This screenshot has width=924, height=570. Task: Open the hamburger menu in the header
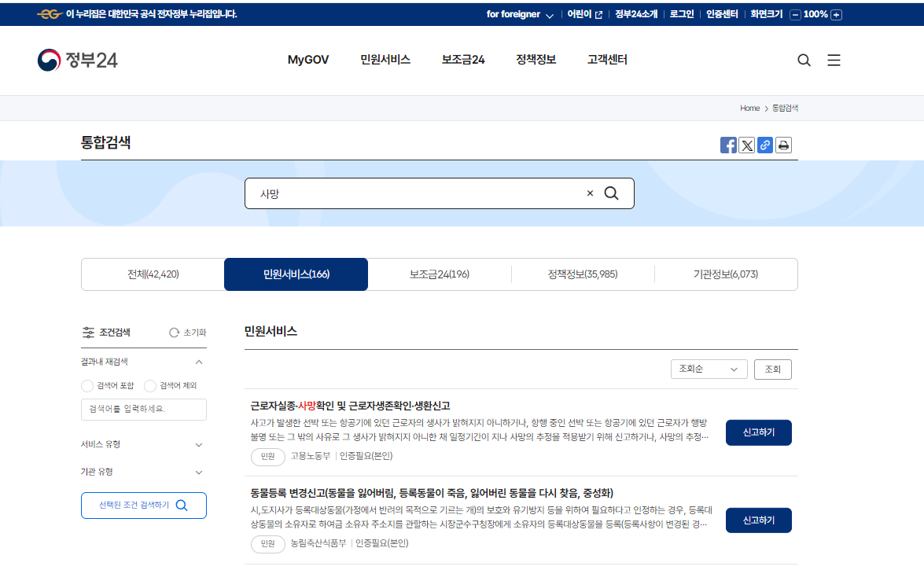tap(834, 60)
